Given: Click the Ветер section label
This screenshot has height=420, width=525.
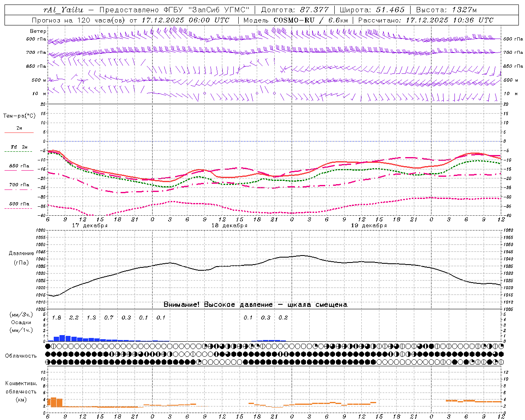Looking at the screenshot, I should click(x=38, y=31).
